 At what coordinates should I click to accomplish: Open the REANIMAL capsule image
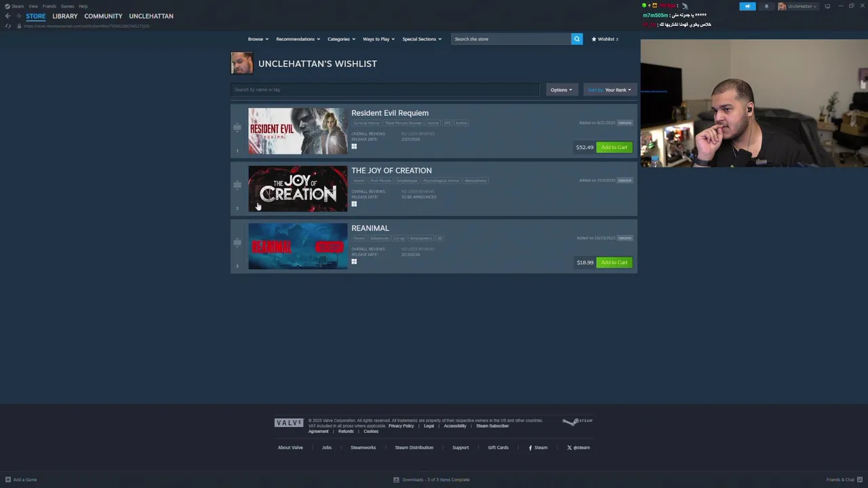click(x=298, y=246)
